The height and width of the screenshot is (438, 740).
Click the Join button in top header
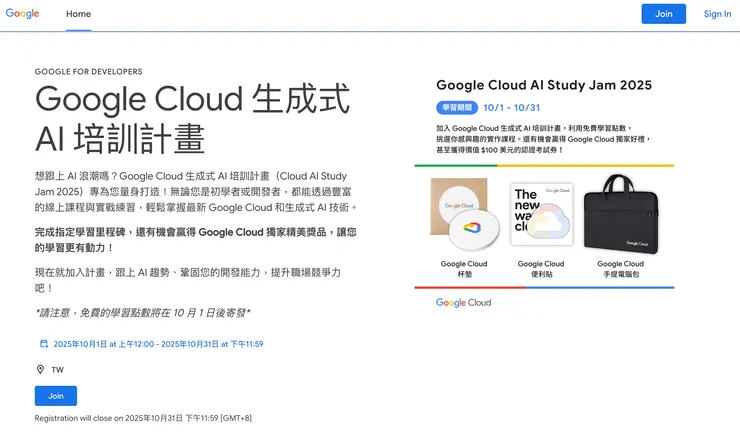coord(663,14)
